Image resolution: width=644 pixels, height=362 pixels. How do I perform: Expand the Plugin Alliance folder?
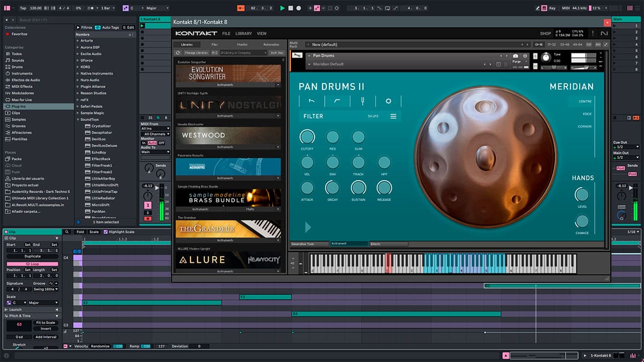(78, 86)
